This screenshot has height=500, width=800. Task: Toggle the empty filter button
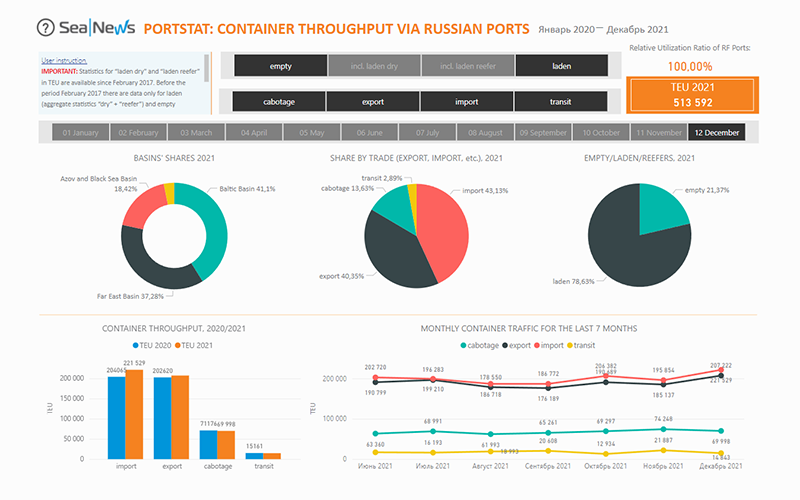(x=281, y=66)
